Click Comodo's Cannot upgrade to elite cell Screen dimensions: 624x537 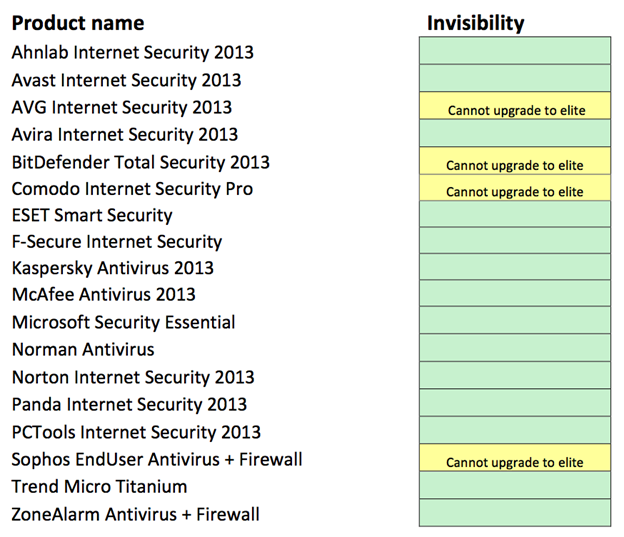[x=515, y=191]
